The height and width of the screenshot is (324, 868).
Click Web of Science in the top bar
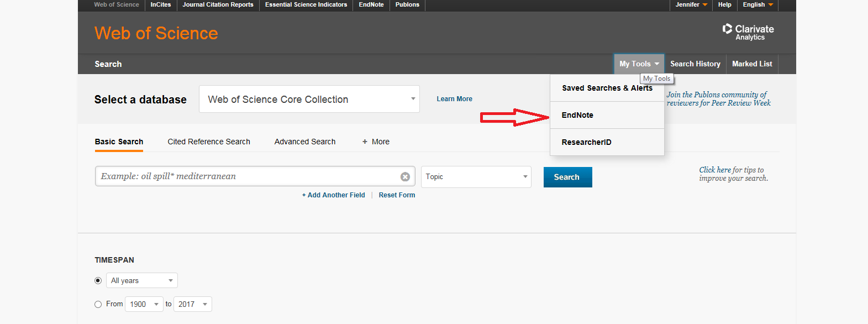click(117, 4)
